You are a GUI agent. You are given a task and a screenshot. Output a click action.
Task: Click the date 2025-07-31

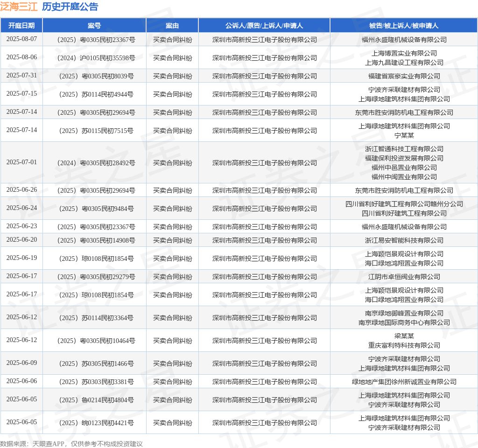(21, 75)
